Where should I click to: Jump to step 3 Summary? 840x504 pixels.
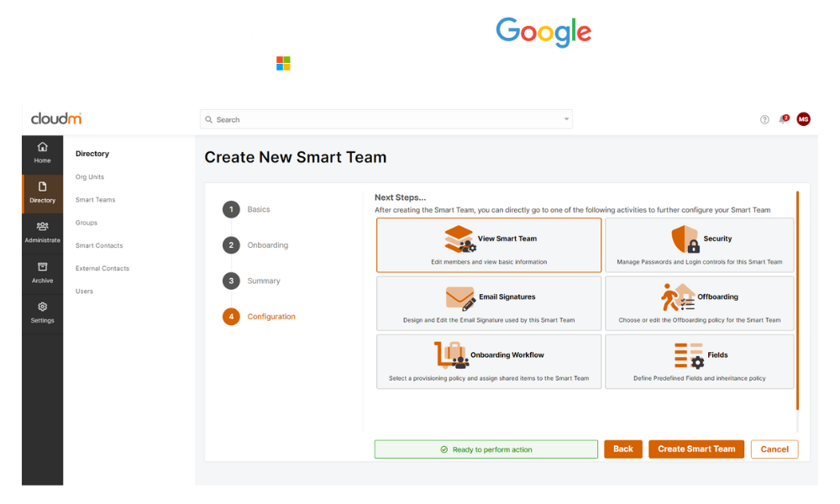point(232,281)
